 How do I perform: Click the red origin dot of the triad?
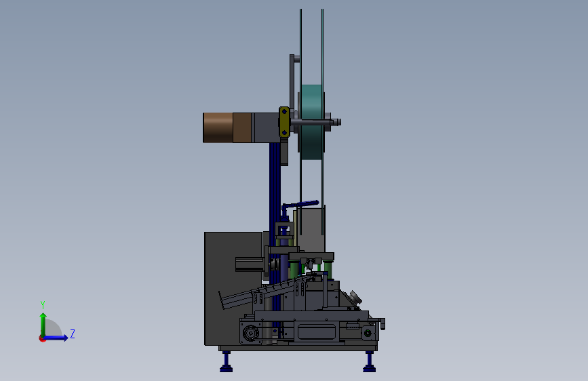[42, 338]
